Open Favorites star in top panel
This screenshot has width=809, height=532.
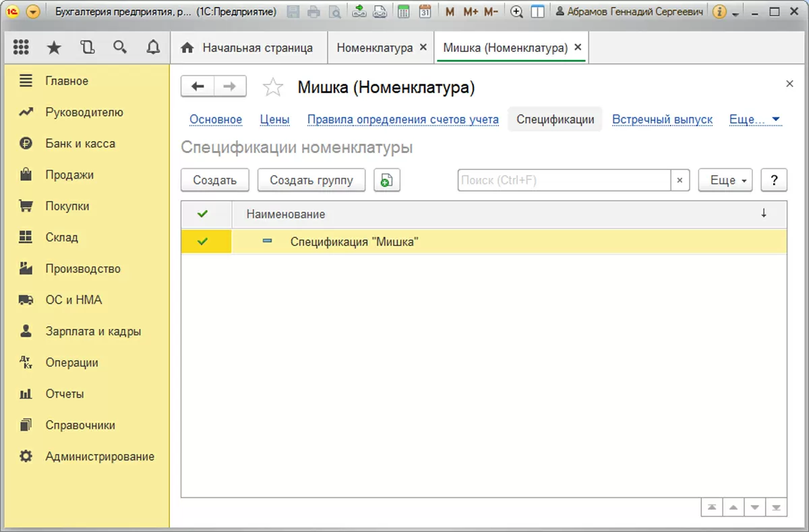(54, 47)
